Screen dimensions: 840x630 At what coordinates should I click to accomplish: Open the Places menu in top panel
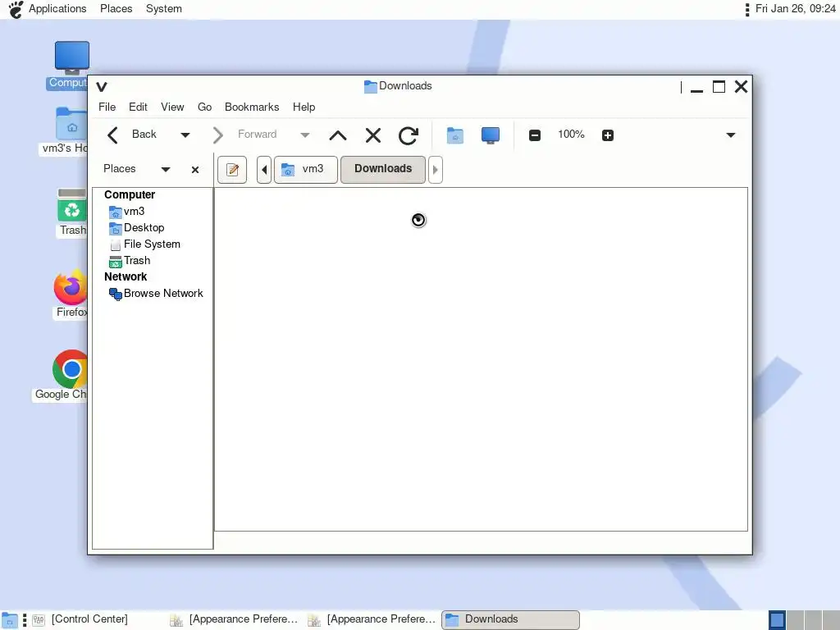(x=116, y=8)
